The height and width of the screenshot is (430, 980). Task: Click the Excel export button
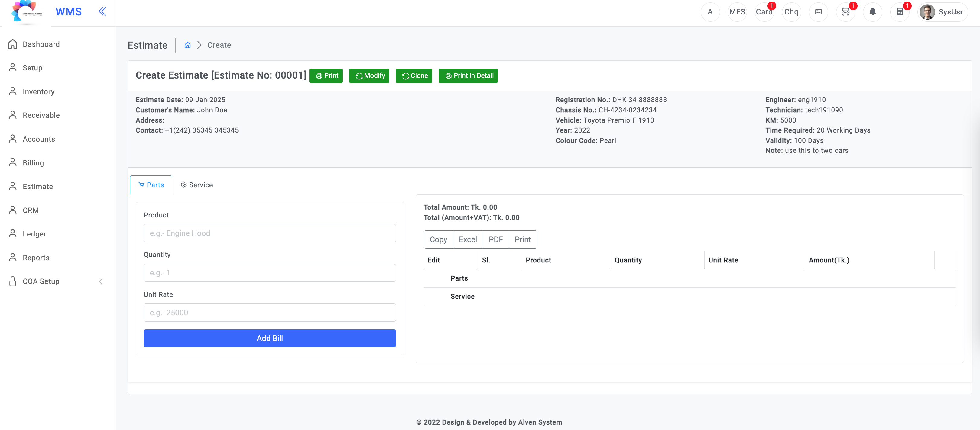(x=468, y=239)
